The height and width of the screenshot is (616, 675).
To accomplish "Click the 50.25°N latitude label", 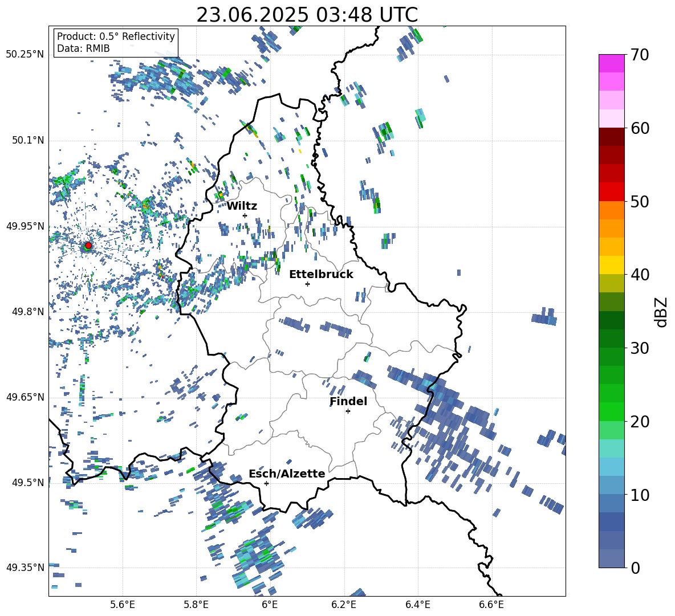I will (25, 55).
